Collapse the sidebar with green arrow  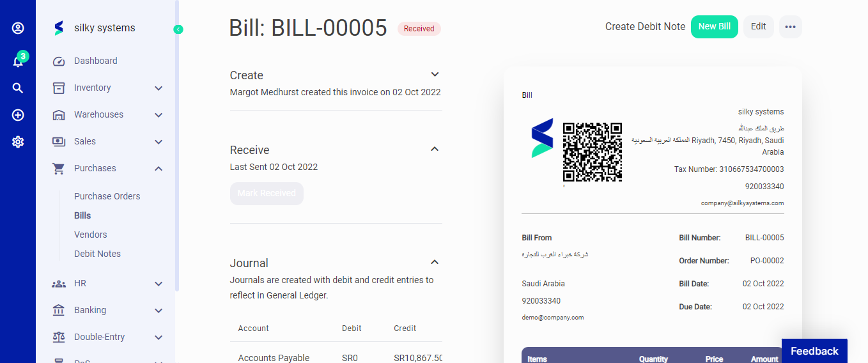[178, 29]
